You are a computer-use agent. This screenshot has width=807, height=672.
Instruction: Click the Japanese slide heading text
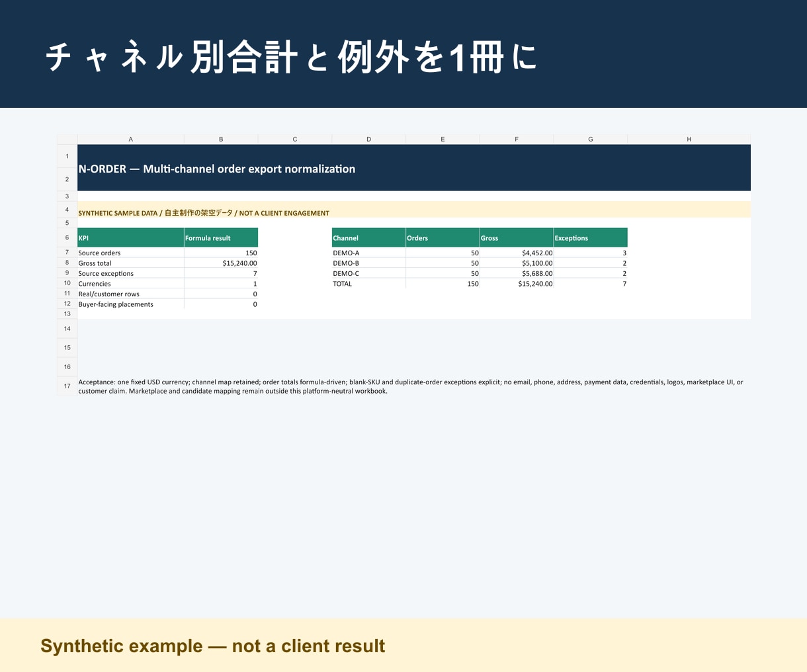pos(291,57)
